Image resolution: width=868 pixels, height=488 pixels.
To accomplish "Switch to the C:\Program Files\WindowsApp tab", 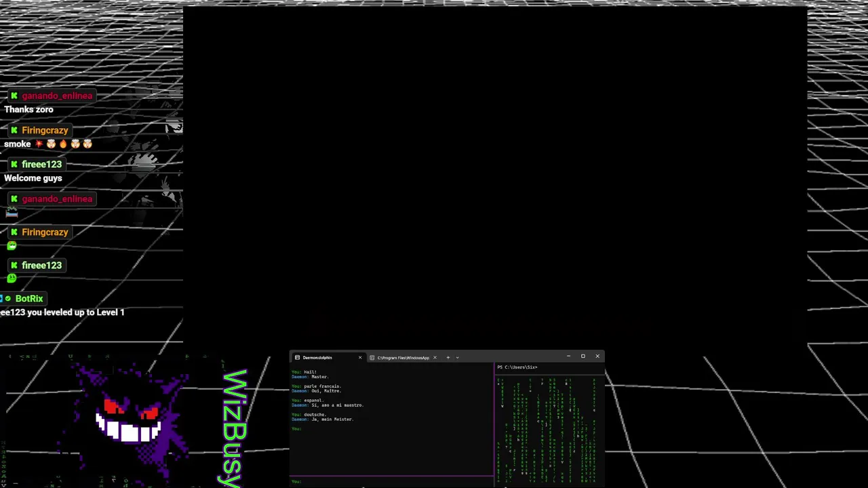I will 403,357.
